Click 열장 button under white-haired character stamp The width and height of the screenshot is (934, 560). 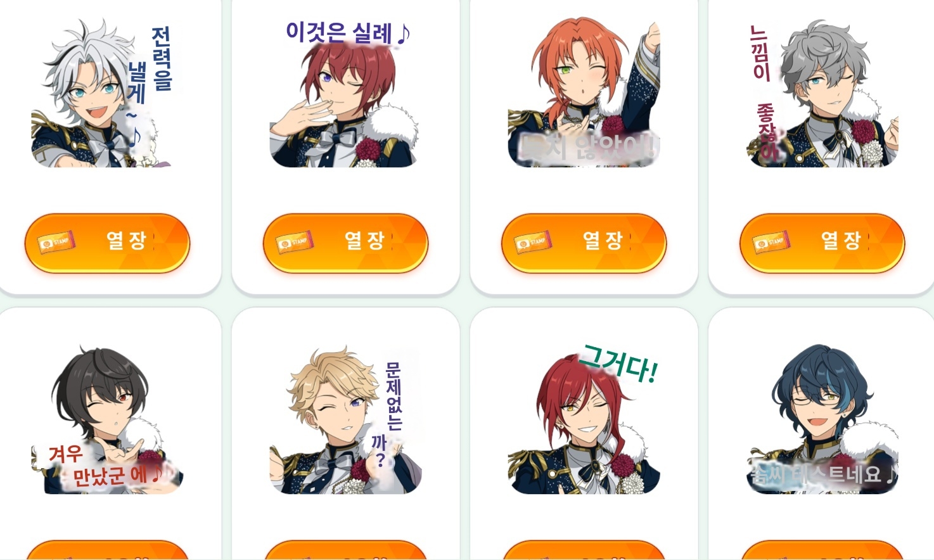coord(107,243)
